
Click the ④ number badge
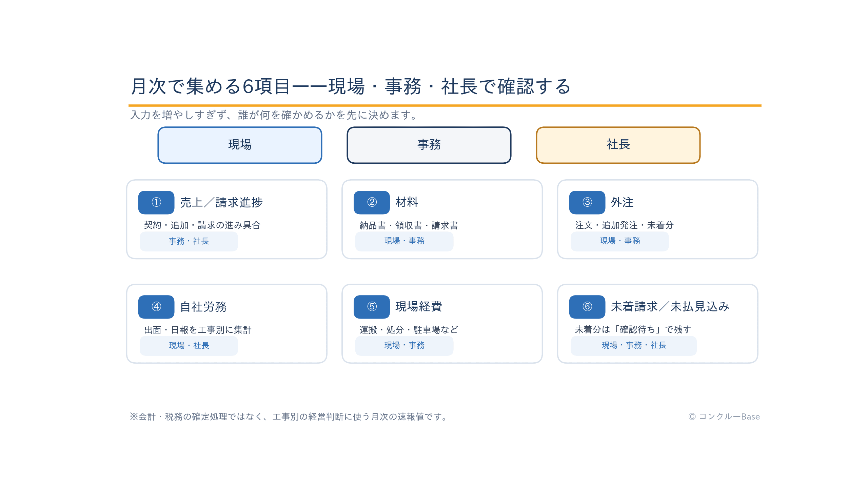coord(156,307)
